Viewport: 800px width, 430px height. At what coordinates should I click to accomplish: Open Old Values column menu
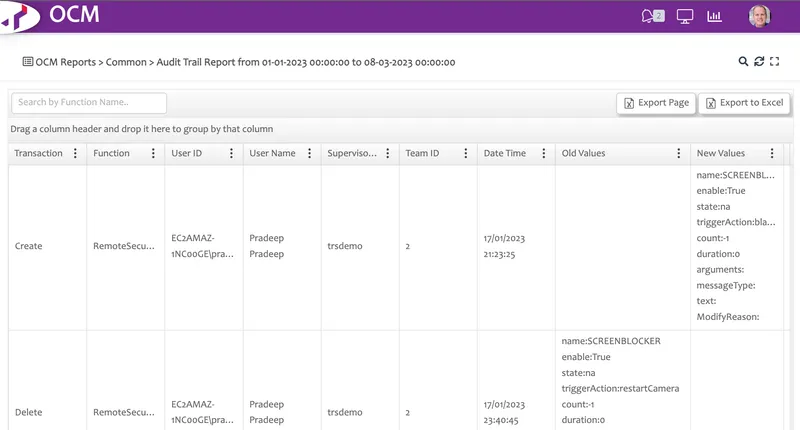point(680,154)
